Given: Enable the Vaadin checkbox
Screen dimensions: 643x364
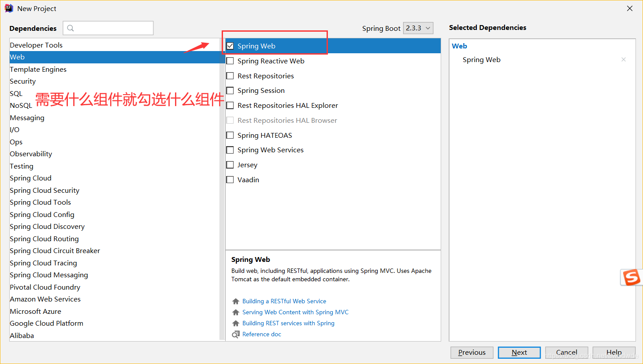Looking at the screenshot, I should point(230,180).
